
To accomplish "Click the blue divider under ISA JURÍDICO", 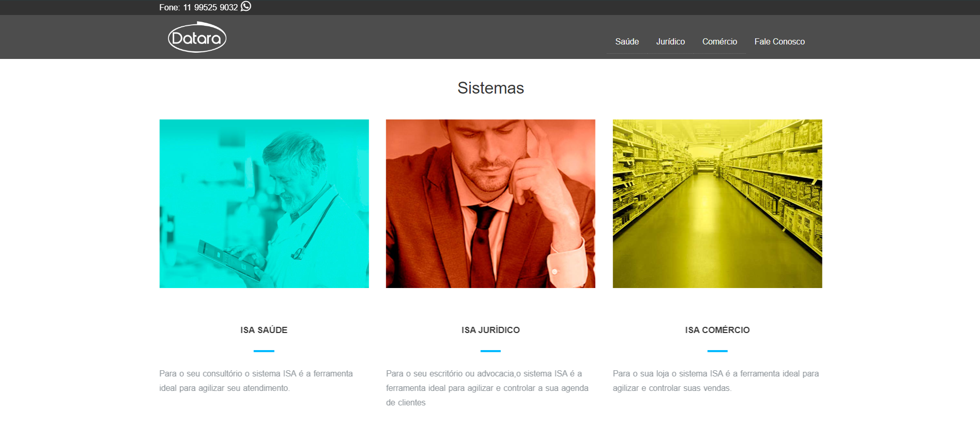I will [491, 351].
